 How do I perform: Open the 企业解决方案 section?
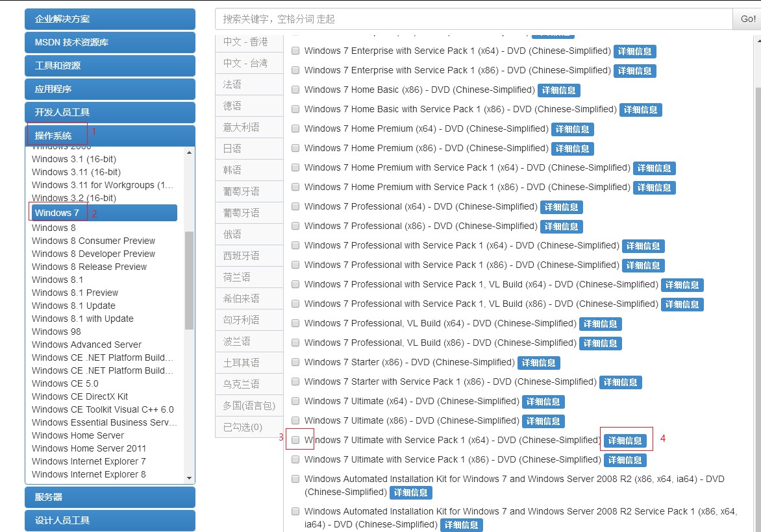[x=109, y=19]
